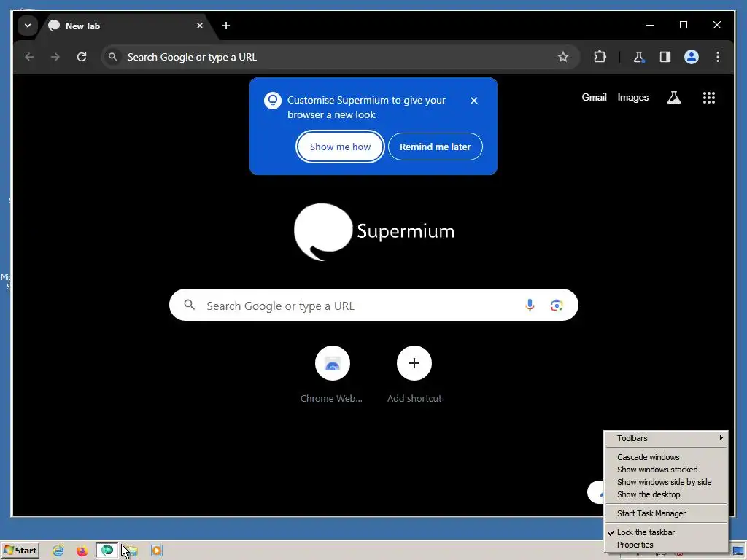Open Windows Media Player from taskbar
This screenshot has height=560, width=747.
[x=156, y=551]
